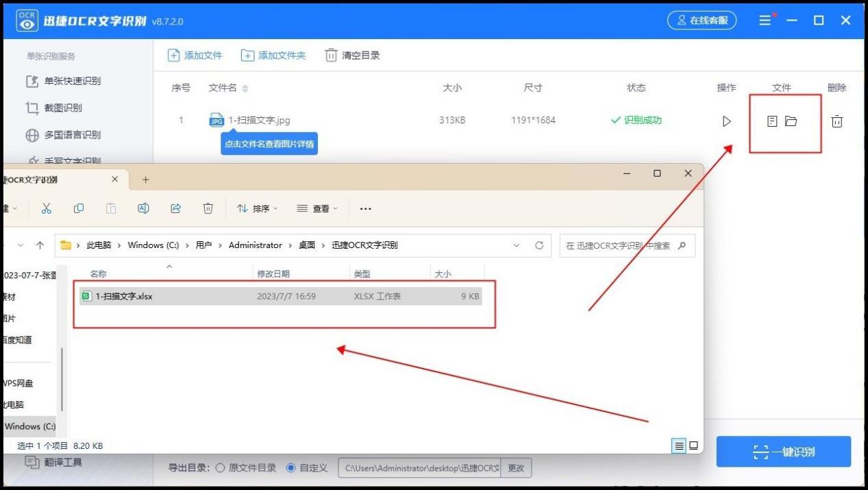Close the Explorer tab 迅捷OCR文字识别
This screenshot has width=868, height=490.
(114, 180)
